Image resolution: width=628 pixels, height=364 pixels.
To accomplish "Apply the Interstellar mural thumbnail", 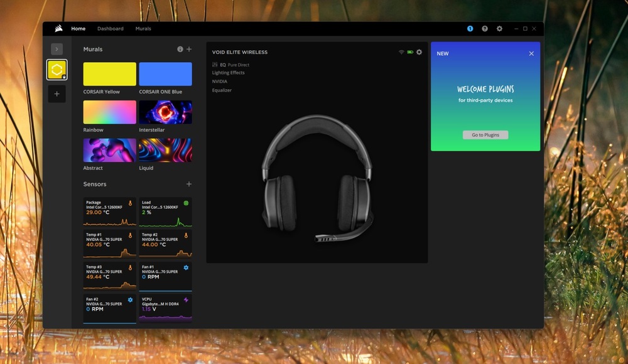I will click(165, 112).
